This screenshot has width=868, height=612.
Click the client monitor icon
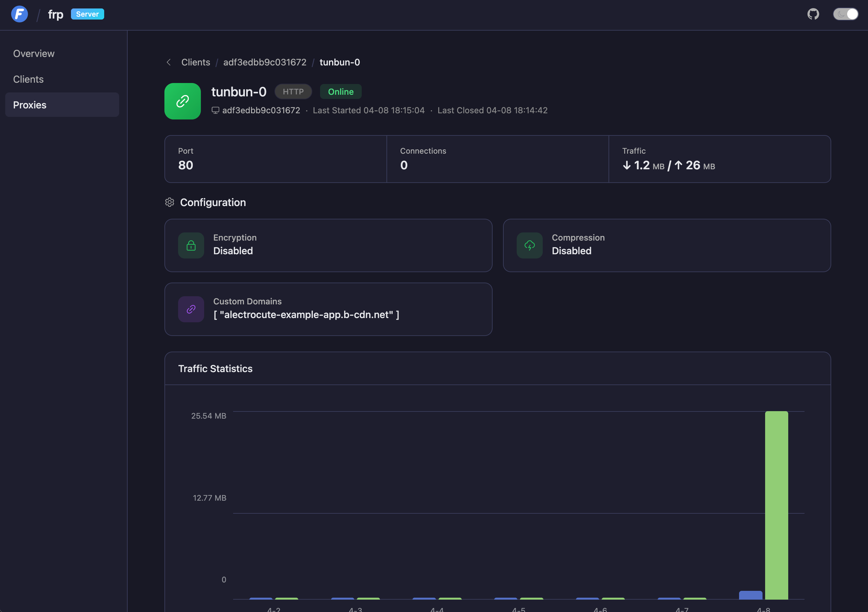(215, 110)
